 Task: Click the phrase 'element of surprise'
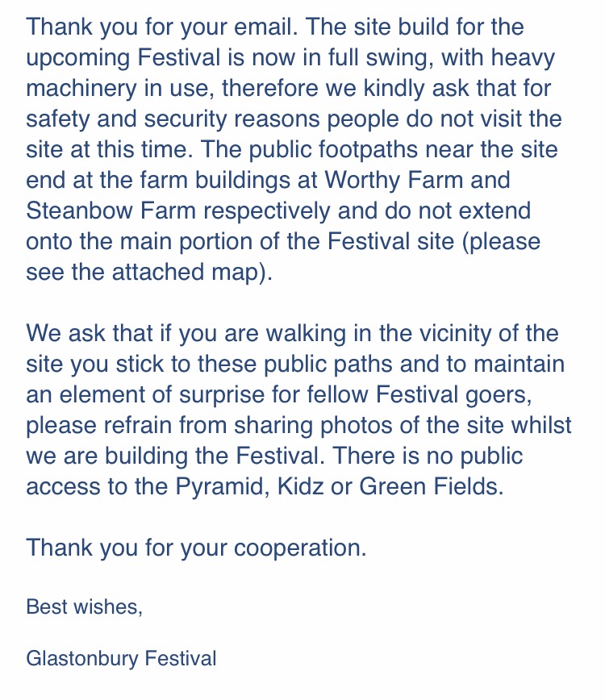[x=161, y=394]
